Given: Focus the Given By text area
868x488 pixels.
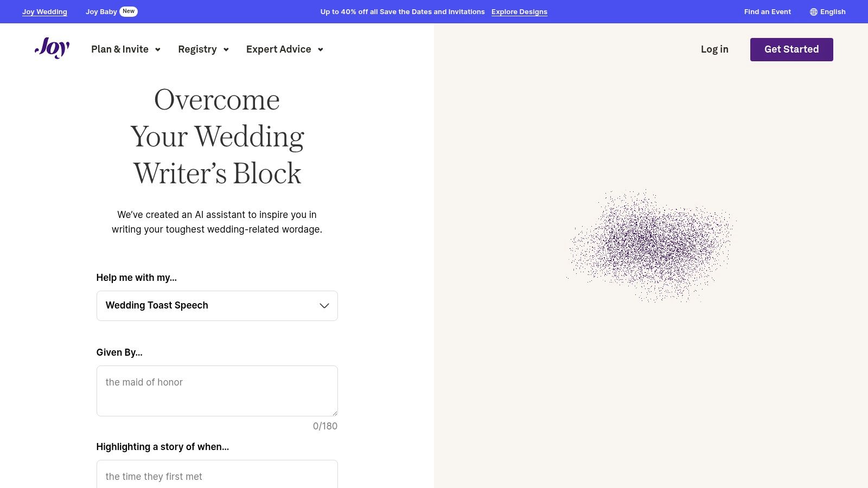Looking at the screenshot, I should [x=217, y=390].
